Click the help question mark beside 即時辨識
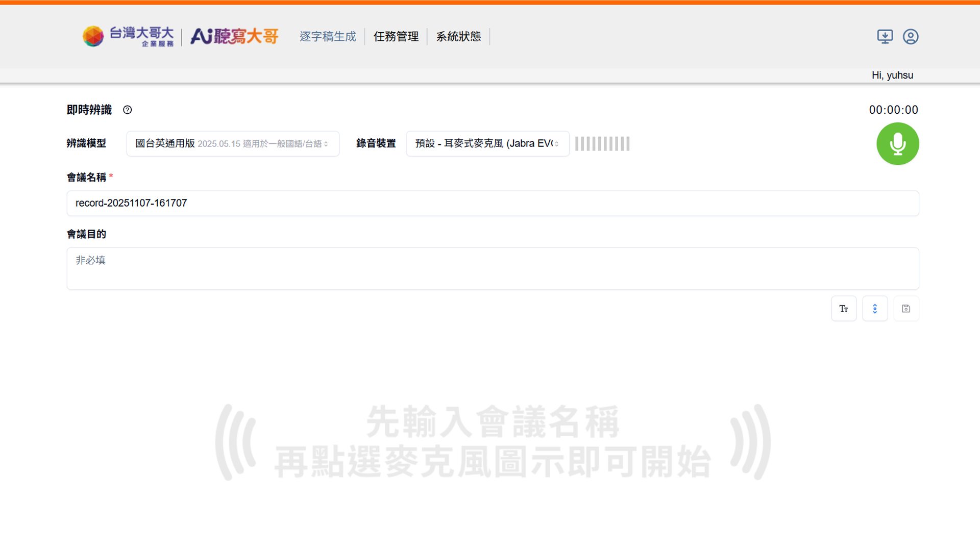980x551 pixels. [128, 110]
